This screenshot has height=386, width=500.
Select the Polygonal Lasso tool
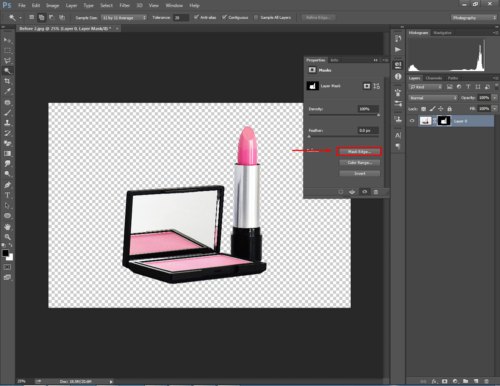(7, 61)
